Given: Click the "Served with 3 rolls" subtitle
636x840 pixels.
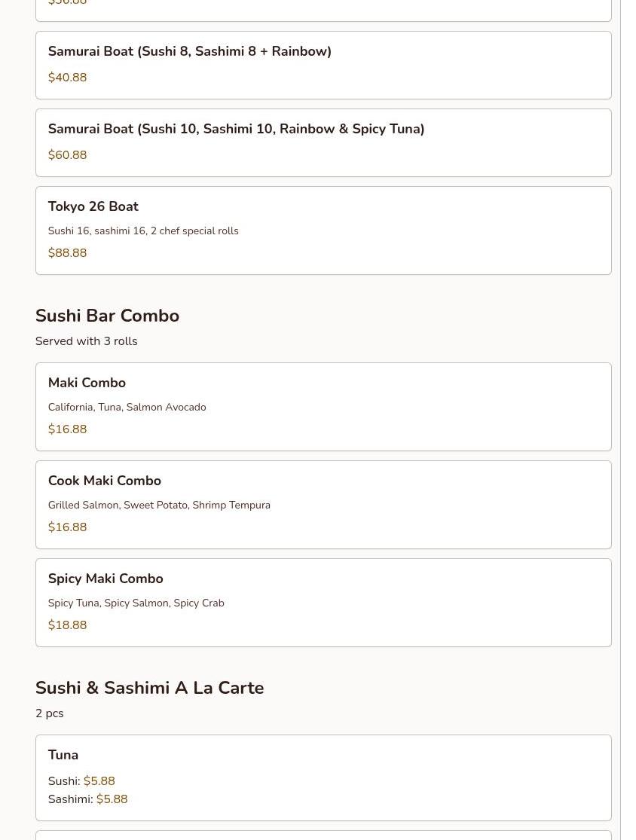Looking at the screenshot, I should click(x=86, y=342).
